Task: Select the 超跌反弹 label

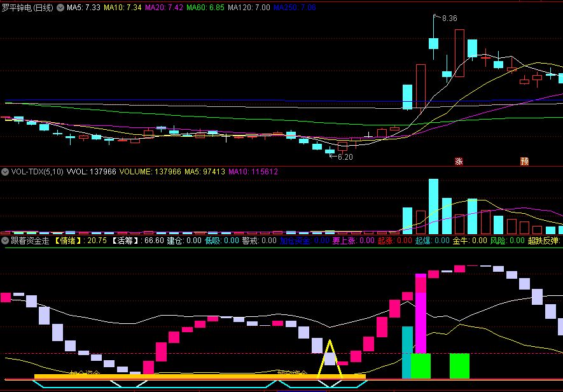Action: coord(545,241)
